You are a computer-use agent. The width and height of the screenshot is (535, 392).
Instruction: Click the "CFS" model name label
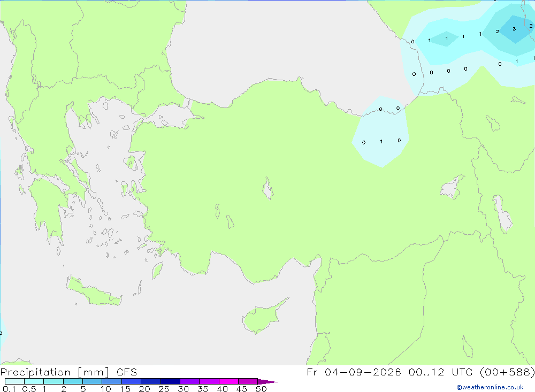coord(127,372)
